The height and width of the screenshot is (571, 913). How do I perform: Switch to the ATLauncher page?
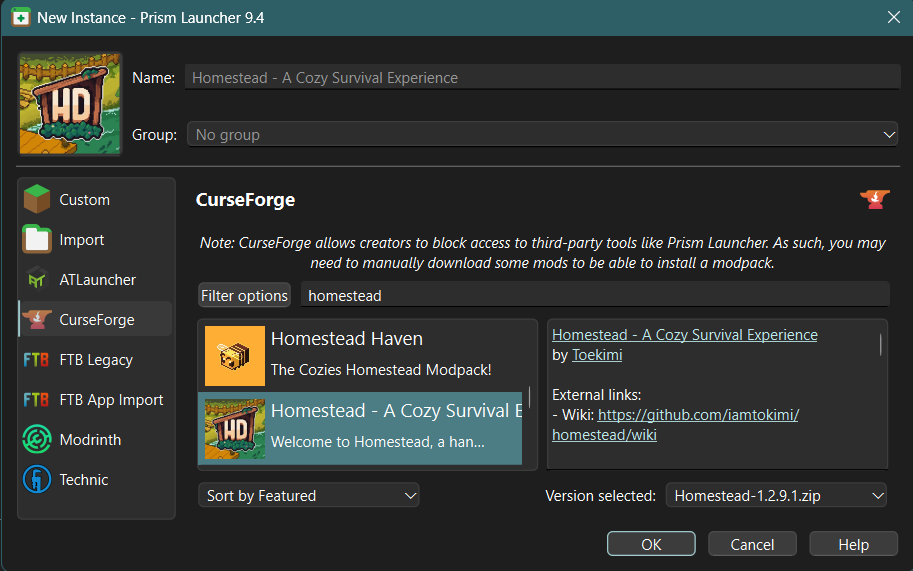click(x=96, y=280)
